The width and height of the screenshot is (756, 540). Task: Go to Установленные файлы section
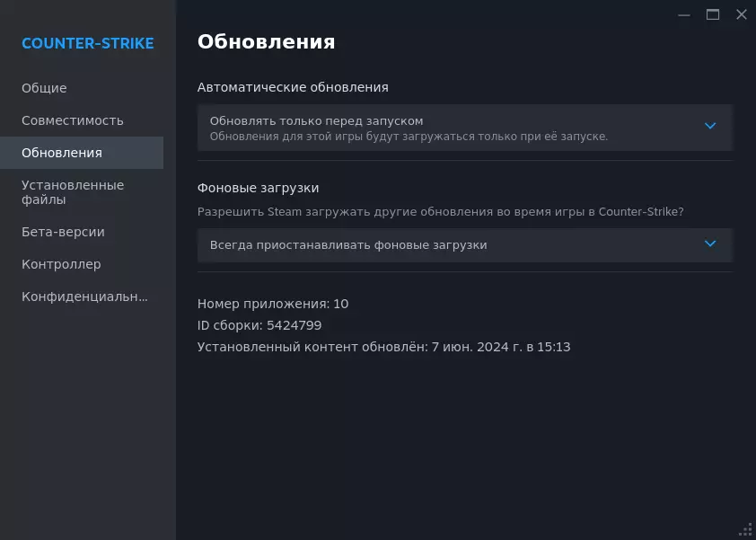point(73,192)
